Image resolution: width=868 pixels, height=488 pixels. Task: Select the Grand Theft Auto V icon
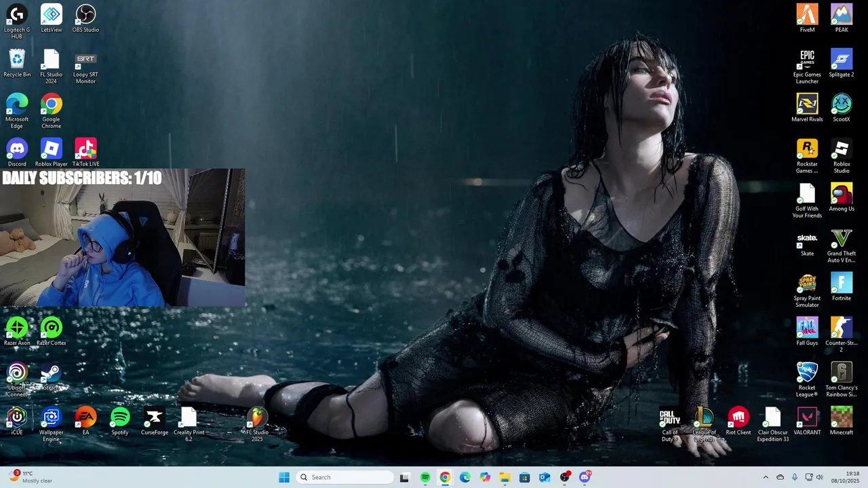tap(842, 245)
